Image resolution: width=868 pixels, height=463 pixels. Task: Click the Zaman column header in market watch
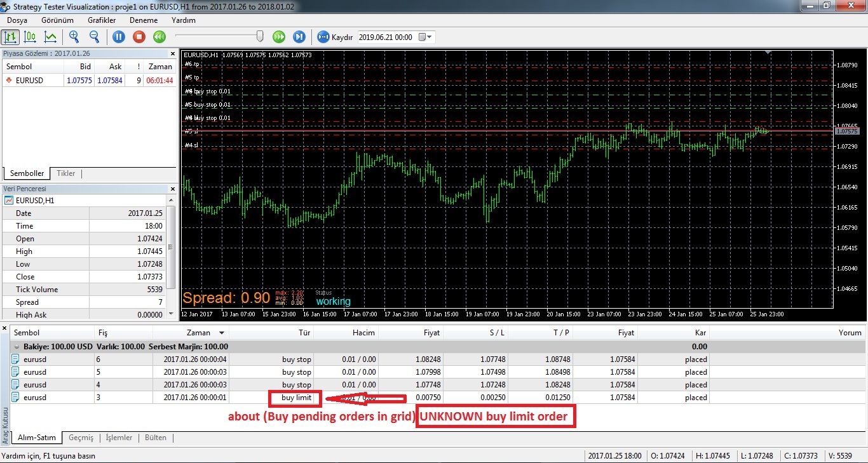coord(160,66)
